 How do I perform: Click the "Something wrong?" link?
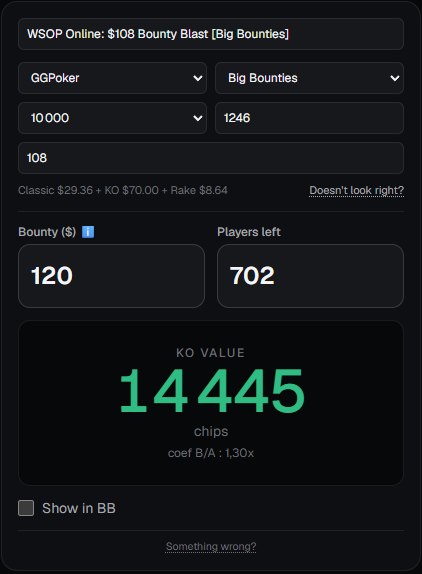(211, 547)
